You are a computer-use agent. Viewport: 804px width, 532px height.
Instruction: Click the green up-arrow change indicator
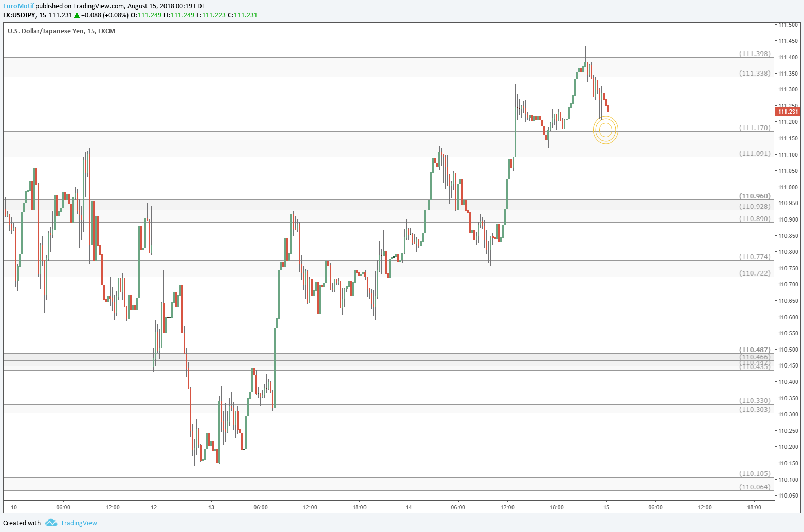[77, 15]
